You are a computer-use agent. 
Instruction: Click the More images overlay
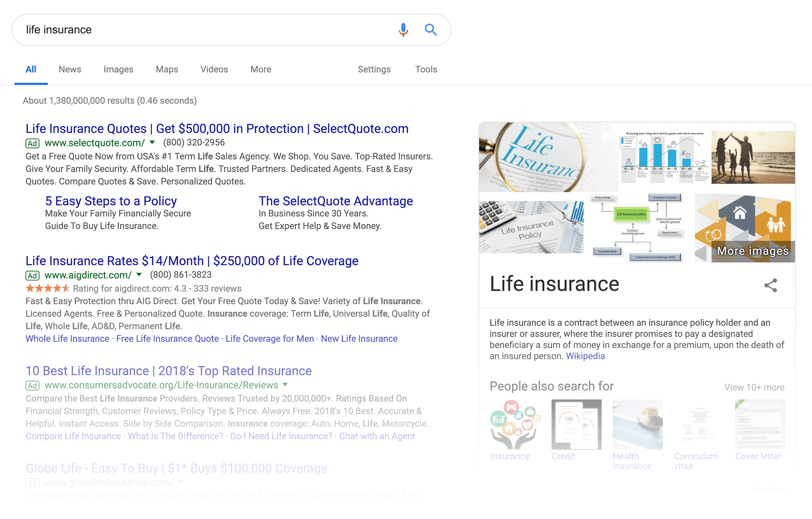pyautogui.click(x=753, y=251)
